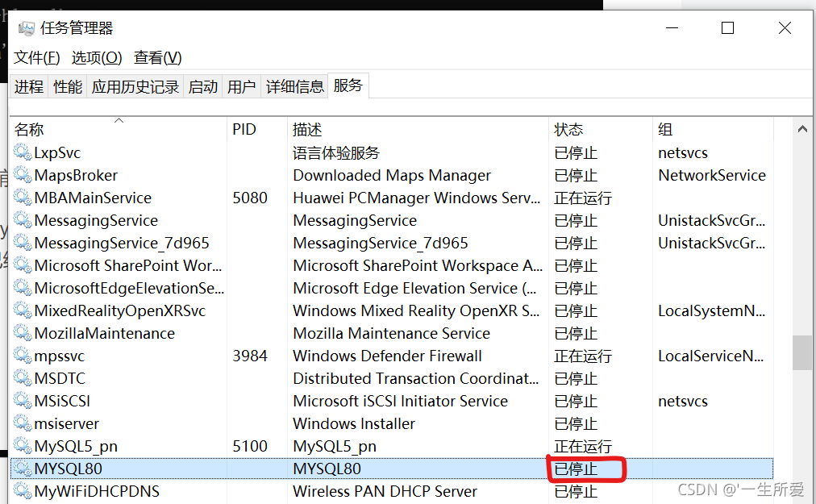This screenshot has height=504, width=816.
Task: Click the gear icon beside MyWiFiDHCPDNS
Action: click(x=23, y=490)
